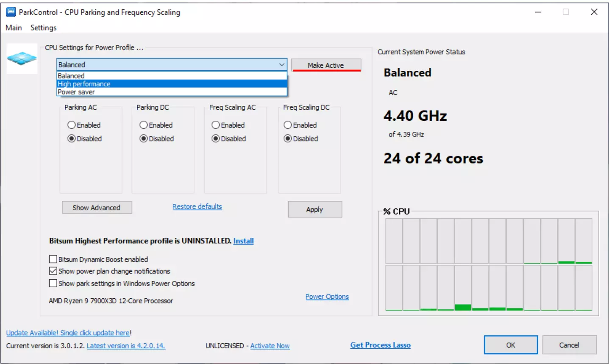
Task: Install the Bitsum Highest Performance profile
Action: tap(244, 241)
